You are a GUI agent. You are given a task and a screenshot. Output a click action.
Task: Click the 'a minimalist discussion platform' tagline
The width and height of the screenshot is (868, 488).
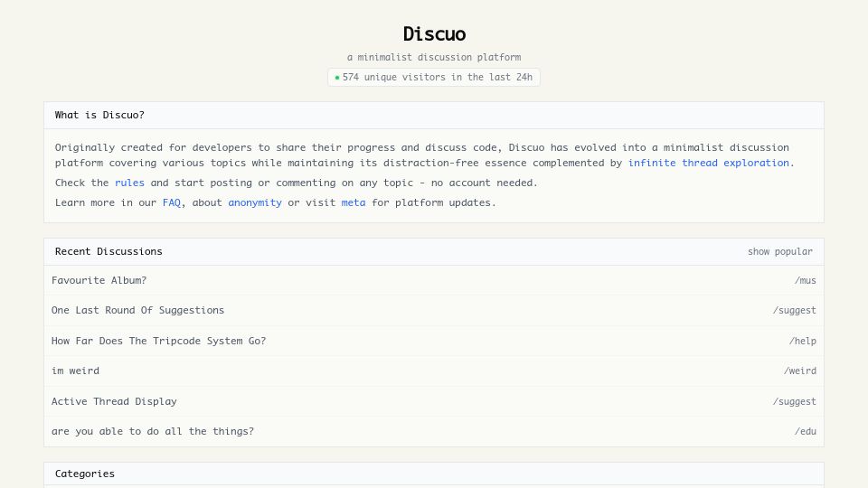coord(434,57)
